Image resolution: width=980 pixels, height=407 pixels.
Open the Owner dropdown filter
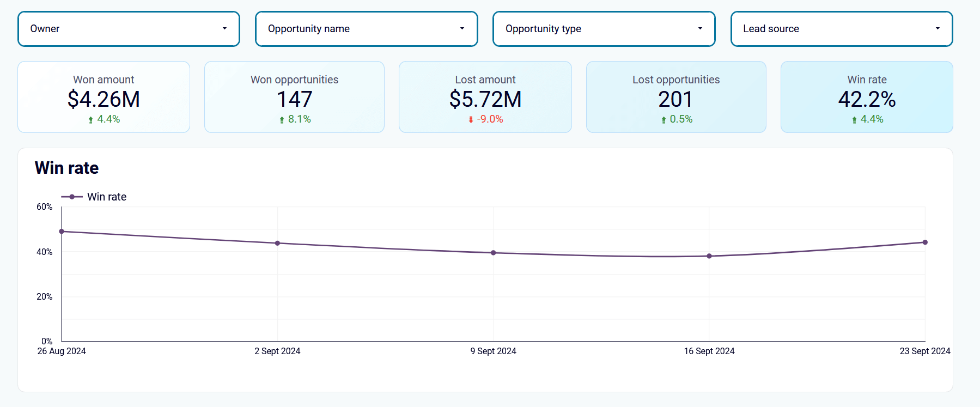(x=129, y=29)
